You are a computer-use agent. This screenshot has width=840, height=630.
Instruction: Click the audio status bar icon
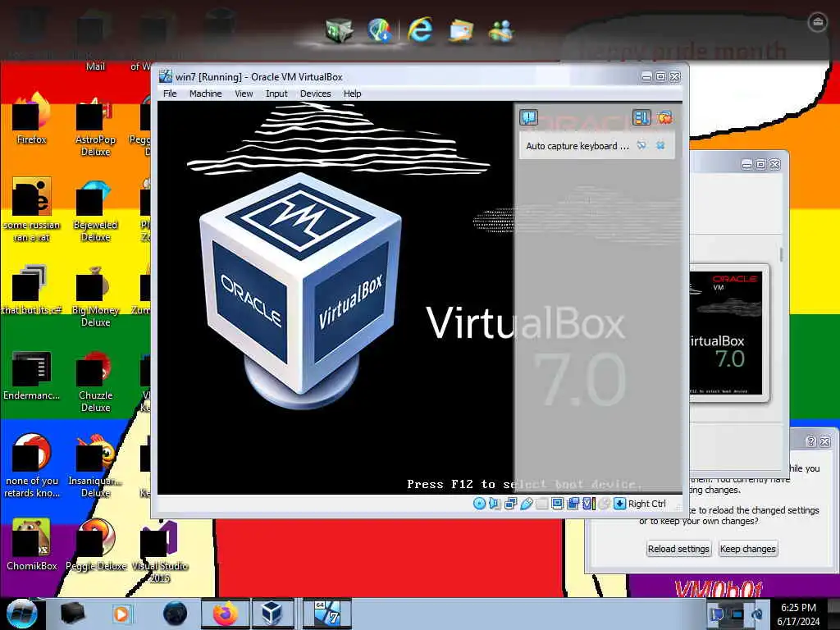tap(495, 504)
